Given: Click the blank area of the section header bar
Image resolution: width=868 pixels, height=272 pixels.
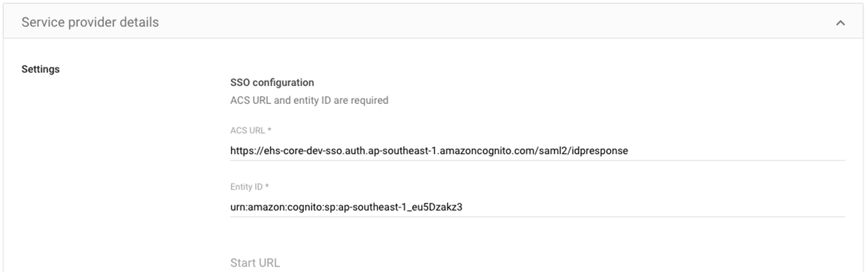Looking at the screenshot, I should pos(478,22).
